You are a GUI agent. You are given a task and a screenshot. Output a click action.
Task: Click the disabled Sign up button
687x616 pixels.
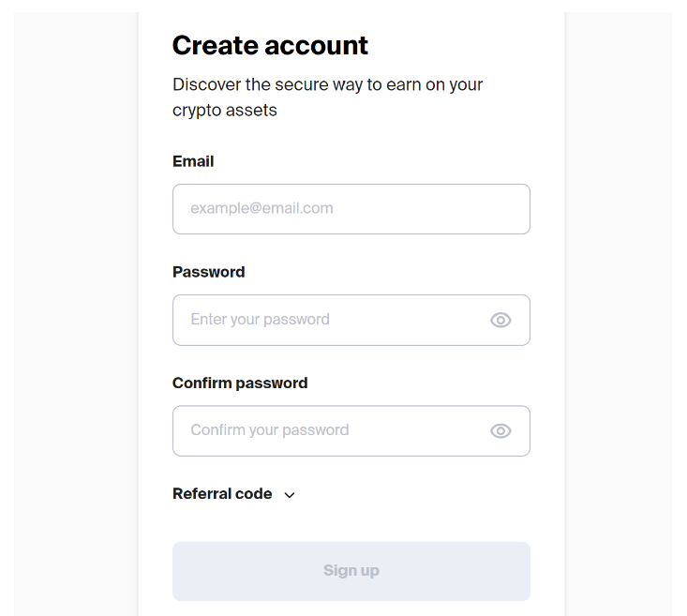point(351,571)
